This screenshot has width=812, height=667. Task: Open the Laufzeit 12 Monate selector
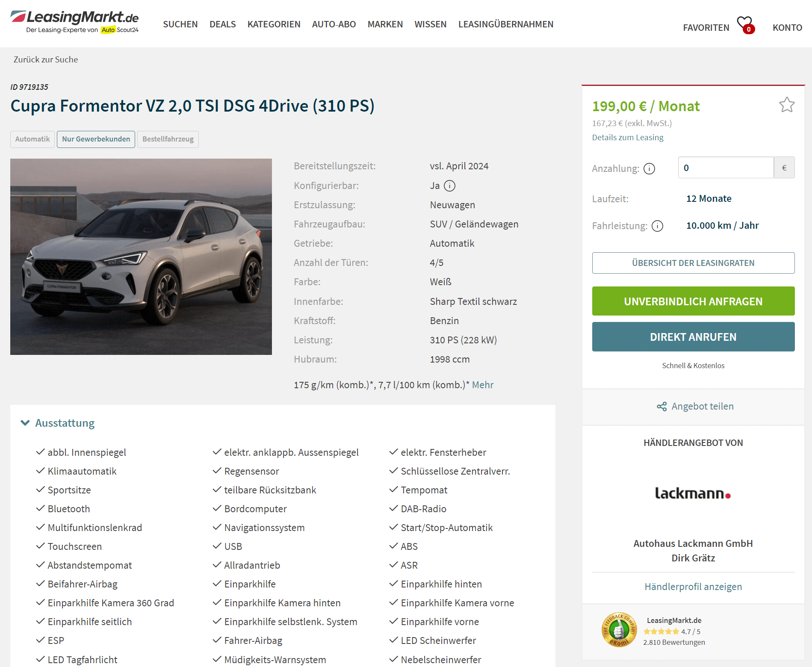coord(709,198)
